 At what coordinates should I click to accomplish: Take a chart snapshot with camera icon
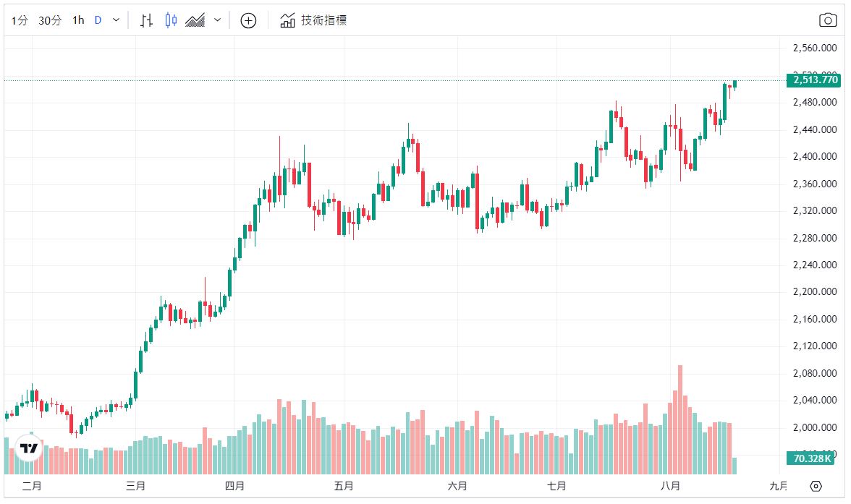coord(828,20)
